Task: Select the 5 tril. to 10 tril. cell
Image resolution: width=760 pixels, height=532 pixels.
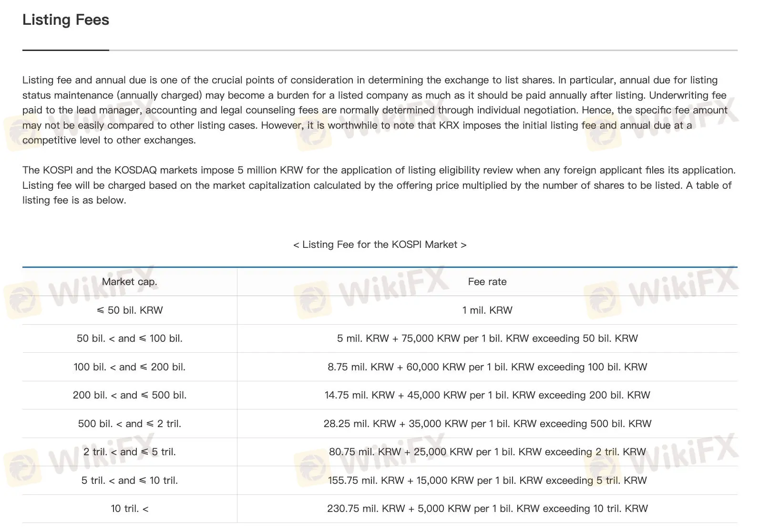Action: 129,481
